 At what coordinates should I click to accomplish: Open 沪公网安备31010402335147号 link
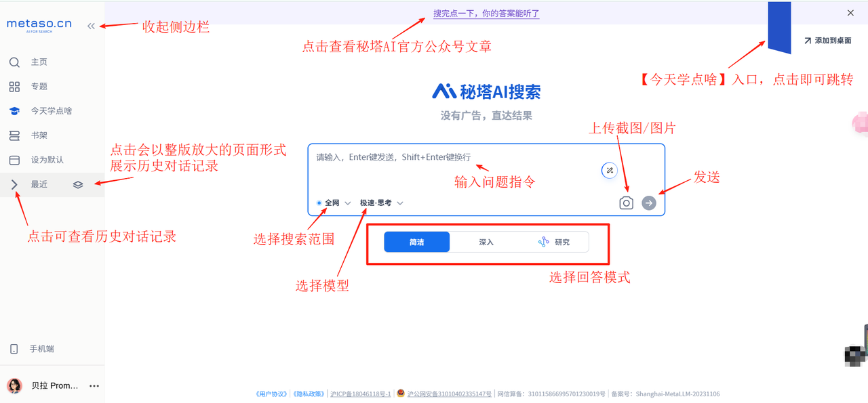tap(450, 394)
